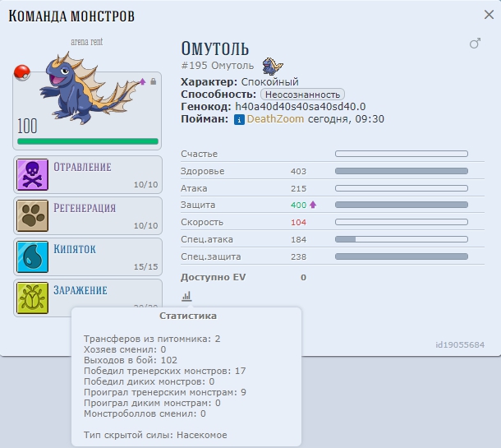
Task: Click the genocode h40a40d40s40sa40sd40.0
Action: [x=301, y=107]
